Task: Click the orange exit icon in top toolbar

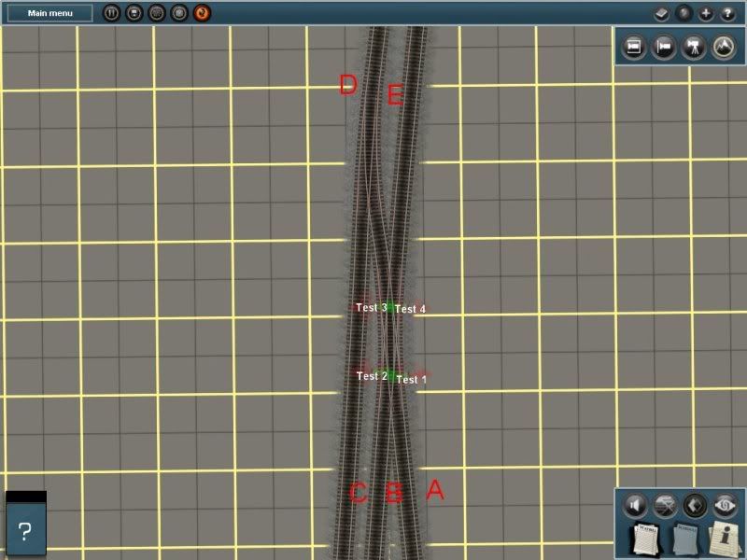Action: pyautogui.click(x=200, y=13)
